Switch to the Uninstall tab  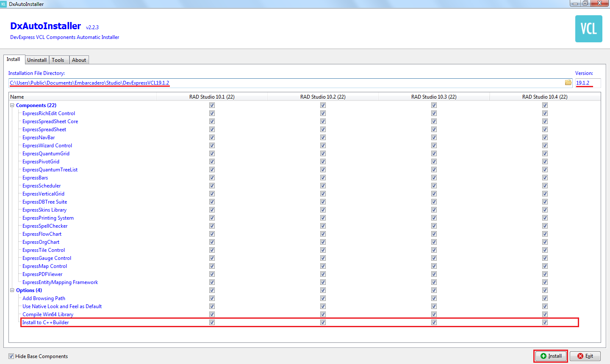coord(37,60)
